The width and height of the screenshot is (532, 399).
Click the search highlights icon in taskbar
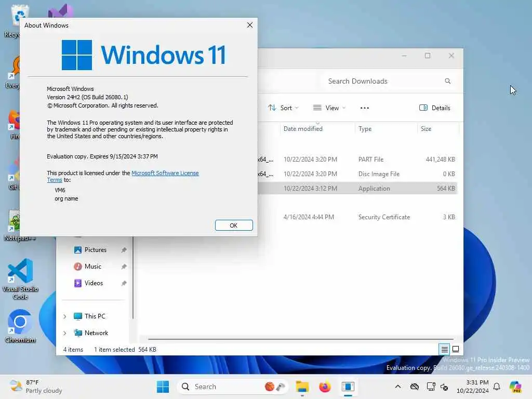pos(274,387)
